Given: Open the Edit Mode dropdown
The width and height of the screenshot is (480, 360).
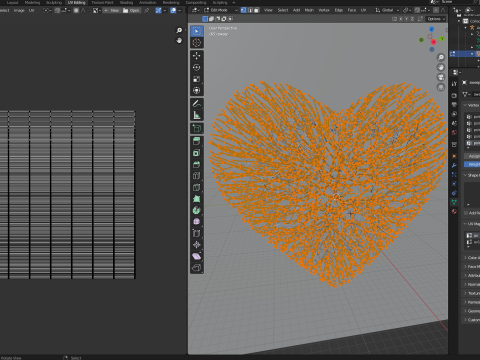Looking at the screenshot, I should point(221,10).
